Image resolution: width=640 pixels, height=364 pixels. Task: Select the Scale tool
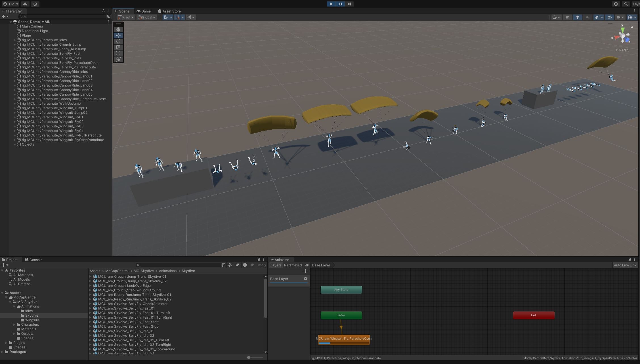pos(118,47)
